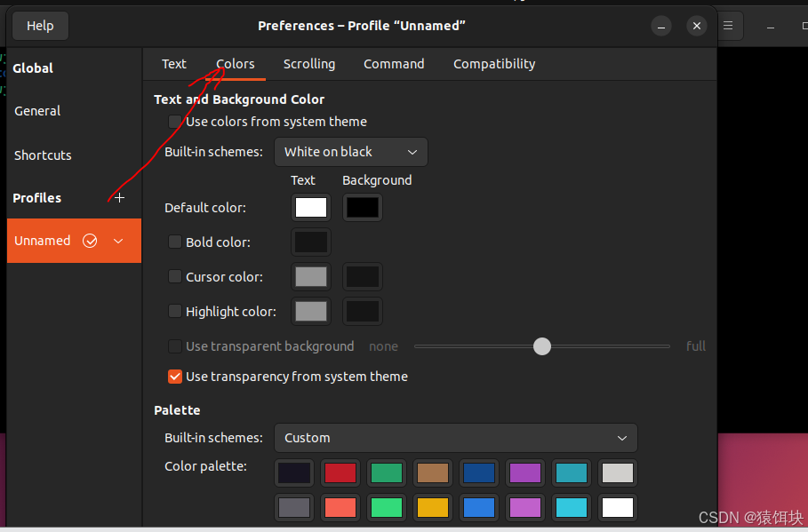808x532 pixels.
Task: Open the hamburger menu in terminal header
Action: click(728, 26)
